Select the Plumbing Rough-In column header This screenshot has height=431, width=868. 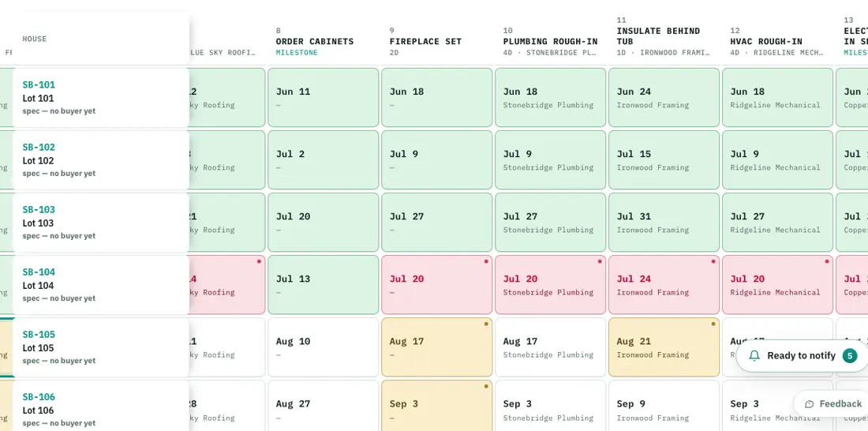(x=550, y=42)
